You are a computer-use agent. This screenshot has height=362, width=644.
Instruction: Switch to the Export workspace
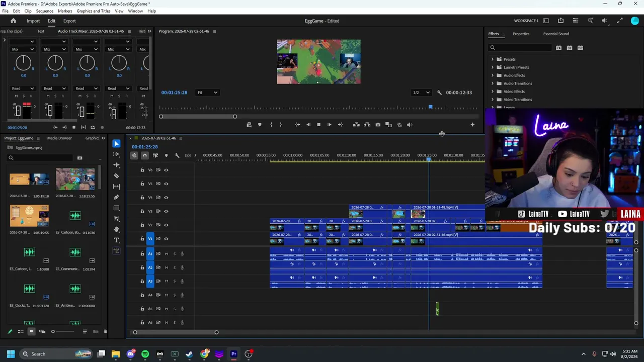[69, 21]
